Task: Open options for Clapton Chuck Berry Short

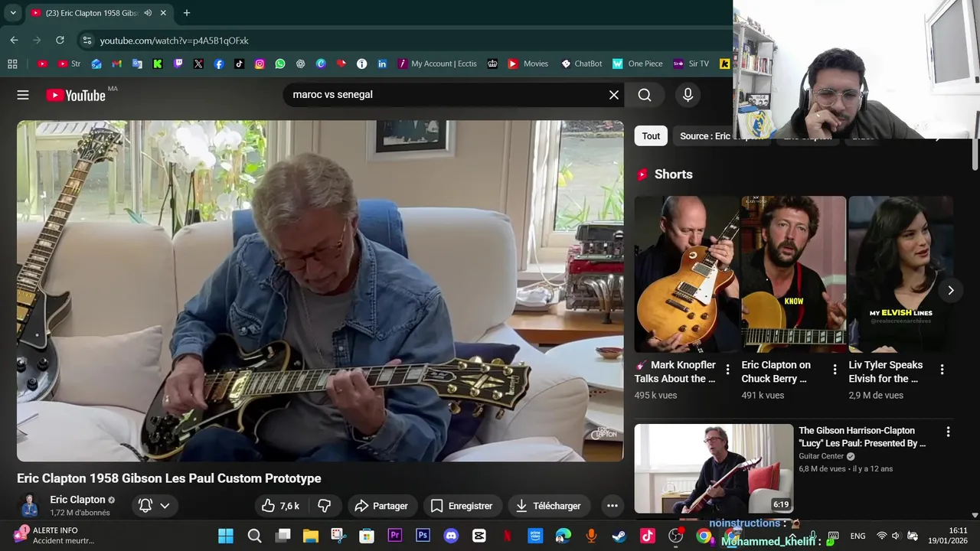Action: pyautogui.click(x=835, y=370)
